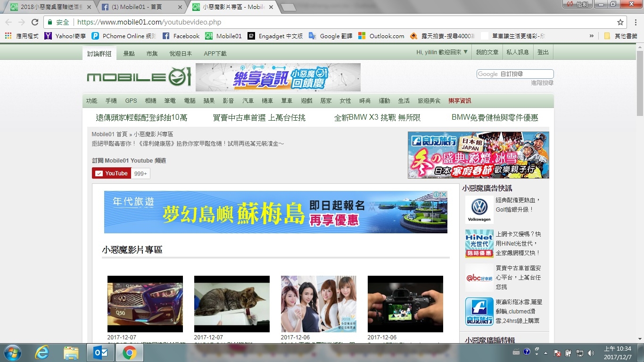Image resolution: width=644 pixels, height=362 pixels.
Task: Open the Apps grid in bookmarks bar
Action: [8, 36]
